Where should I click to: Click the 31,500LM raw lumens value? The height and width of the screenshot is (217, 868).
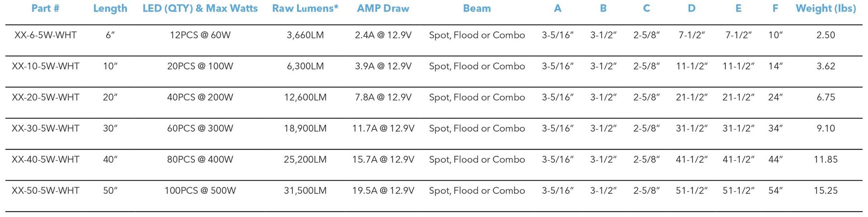click(305, 191)
